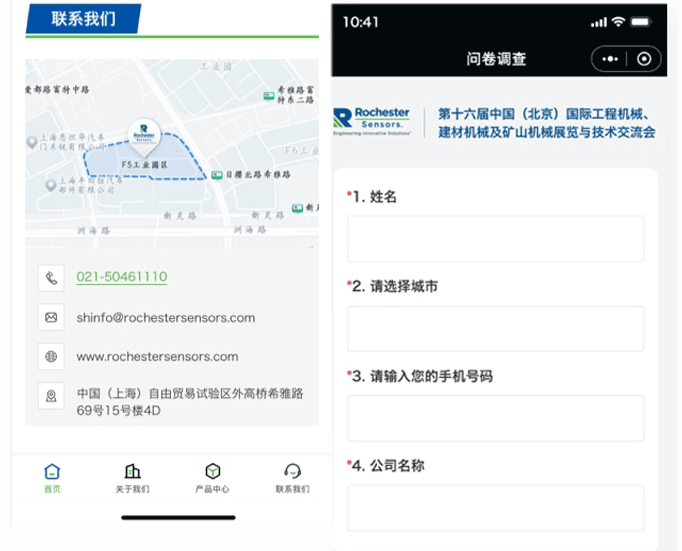Open 关于我们 tab in bottom navigation
Viewport: 682px width, 551px height.
(x=132, y=477)
